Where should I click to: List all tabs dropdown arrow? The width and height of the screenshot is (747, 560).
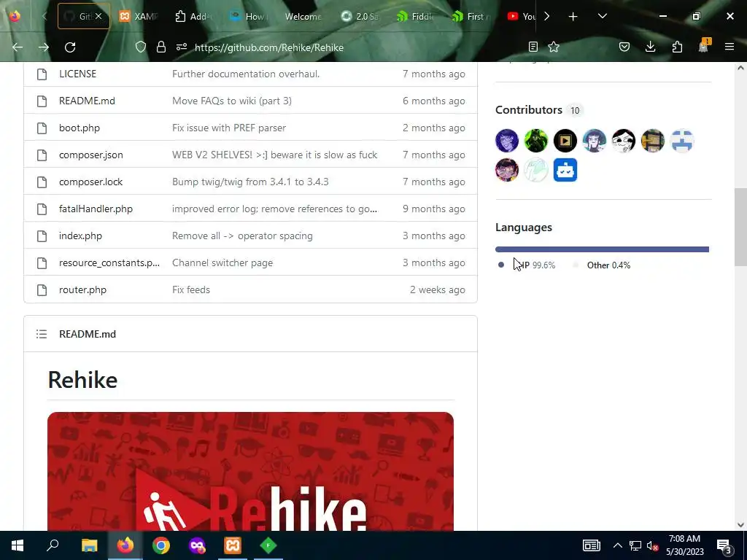(x=602, y=16)
